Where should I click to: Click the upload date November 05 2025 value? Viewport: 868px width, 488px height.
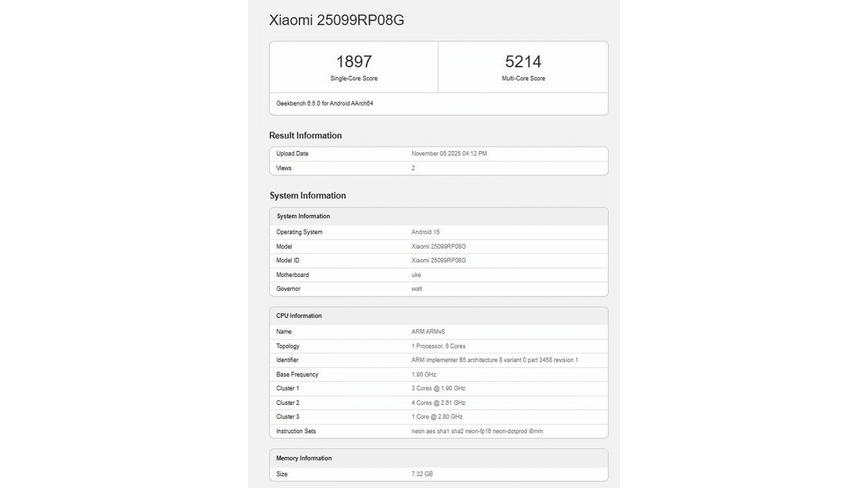[x=449, y=154]
